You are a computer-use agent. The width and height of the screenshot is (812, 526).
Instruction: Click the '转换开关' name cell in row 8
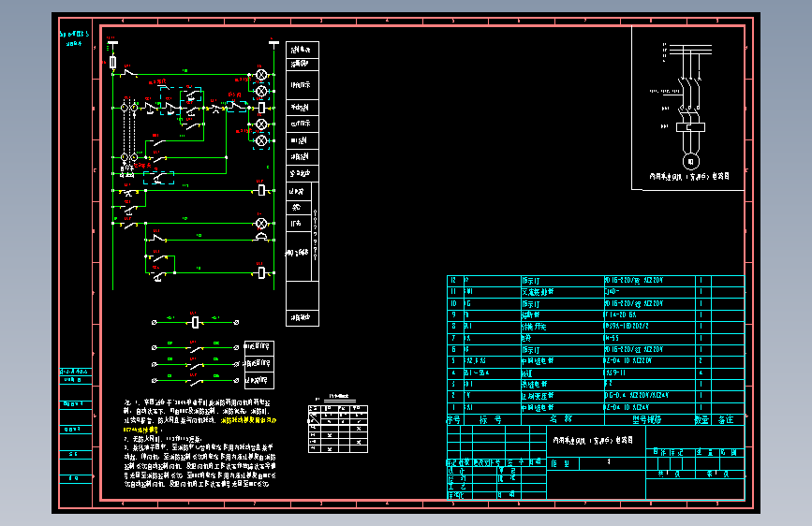pos(562,327)
